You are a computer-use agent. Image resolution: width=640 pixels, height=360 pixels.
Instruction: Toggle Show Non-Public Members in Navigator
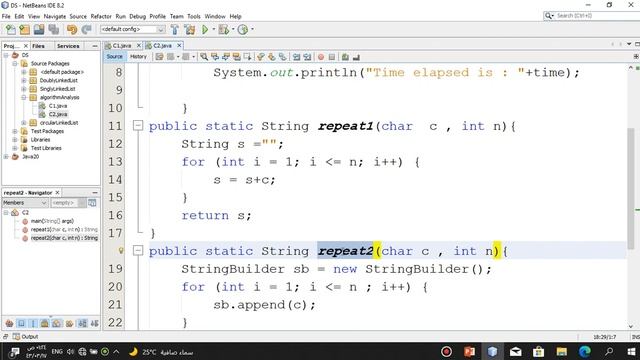45,323
